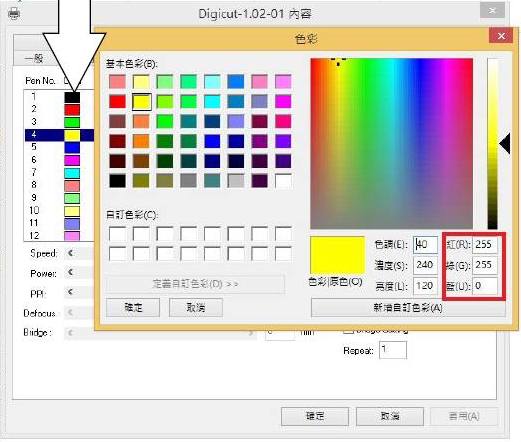This screenshot has height=442, width=521.
Task: Select pen 7 cyan color swatch
Action: click(x=72, y=173)
